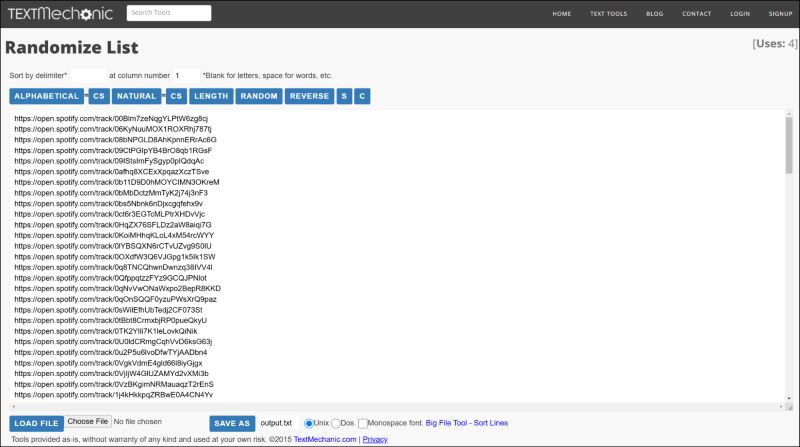Click the line ending 0QfppqtzzFYz9GCQJPNlot
Image resolution: width=800 pixels, height=447 pixels.
(111, 278)
